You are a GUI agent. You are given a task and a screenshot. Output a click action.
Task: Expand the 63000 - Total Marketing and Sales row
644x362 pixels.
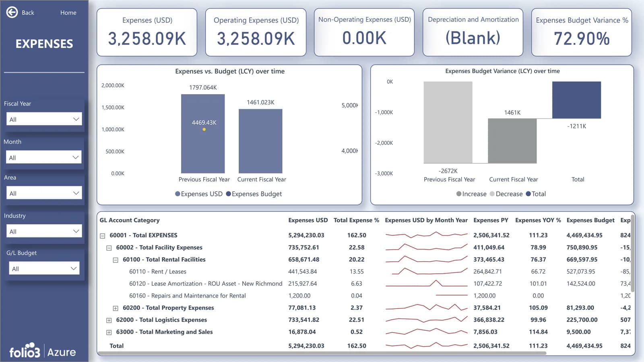[109, 332]
